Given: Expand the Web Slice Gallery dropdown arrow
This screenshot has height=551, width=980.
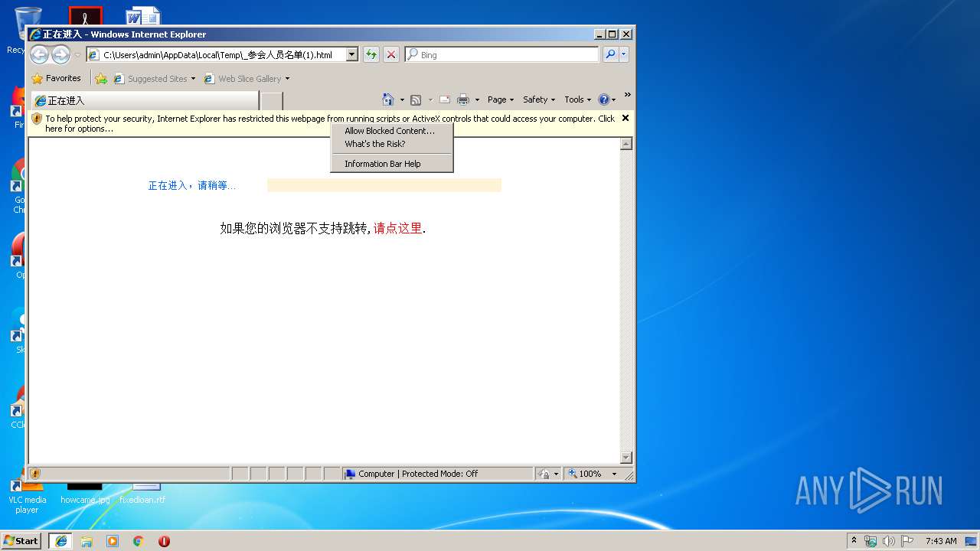Looking at the screenshot, I should pyautogui.click(x=288, y=79).
